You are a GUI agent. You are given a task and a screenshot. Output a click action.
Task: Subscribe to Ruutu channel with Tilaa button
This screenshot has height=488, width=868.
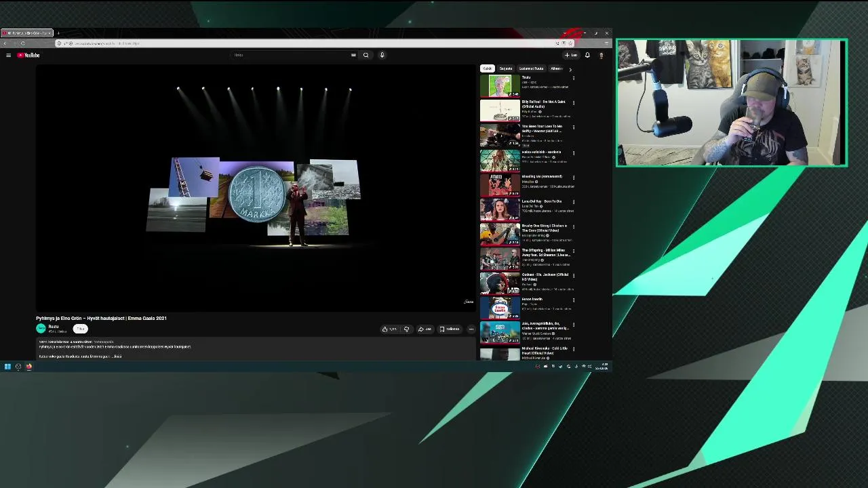[x=80, y=329]
